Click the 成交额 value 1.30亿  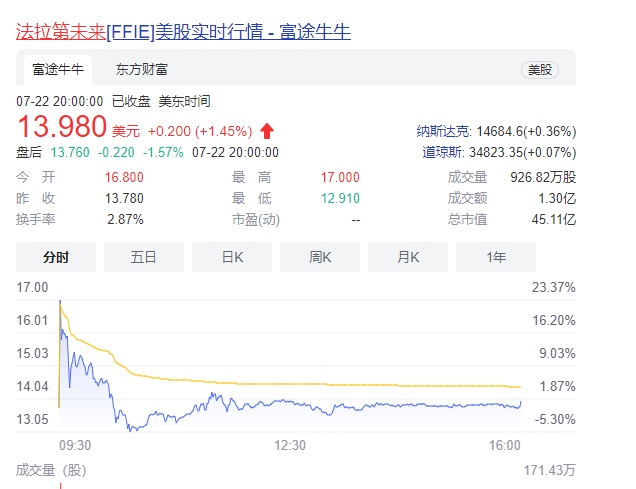click(x=557, y=198)
